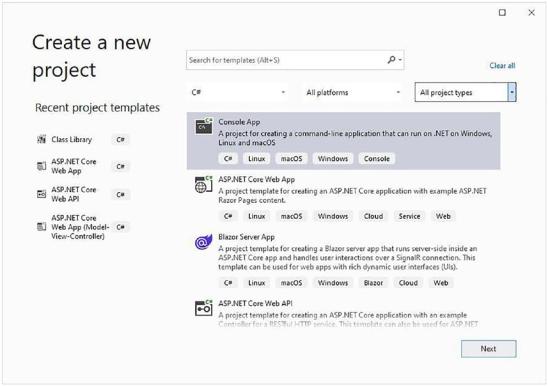Click the Service tag under ASP.NET Core Web App

[x=409, y=216]
